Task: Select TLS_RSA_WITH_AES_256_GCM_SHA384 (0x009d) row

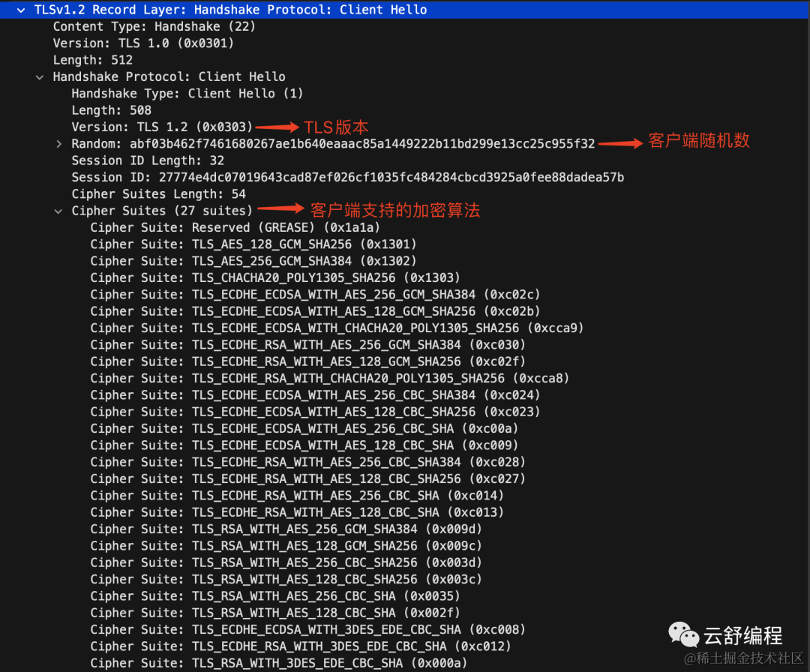Action: [x=286, y=529]
